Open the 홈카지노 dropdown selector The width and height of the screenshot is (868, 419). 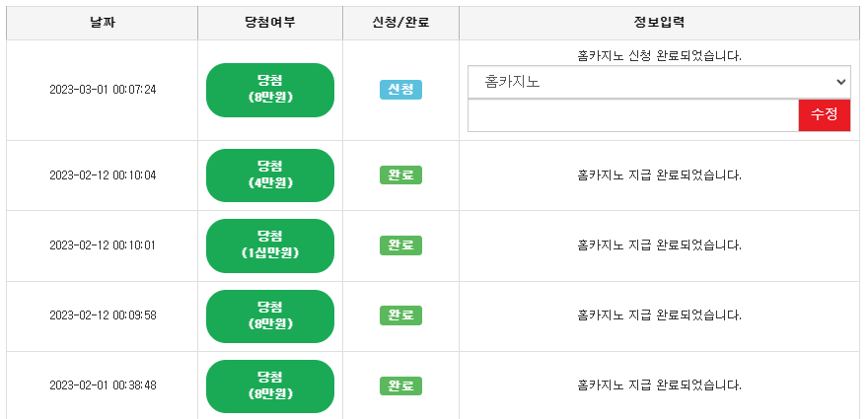tap(659, 82)
